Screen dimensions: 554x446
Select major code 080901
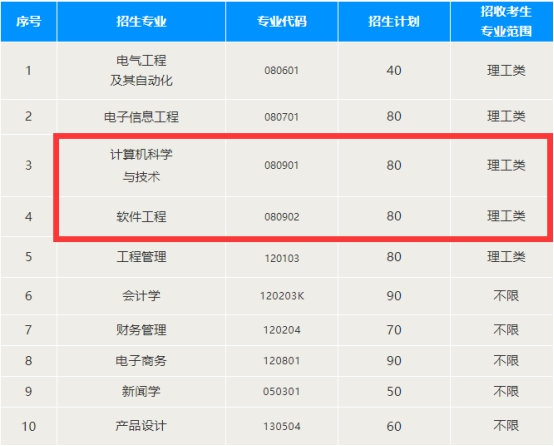point(282,165)
